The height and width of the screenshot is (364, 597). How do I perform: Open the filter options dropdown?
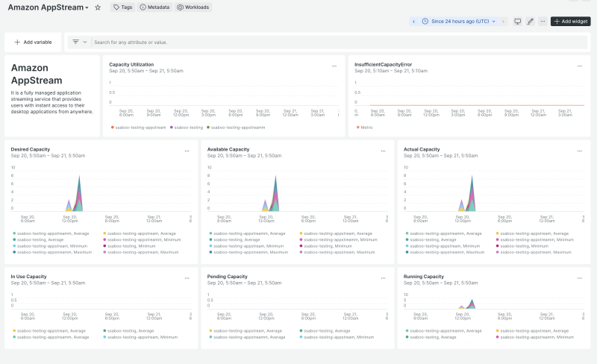point(80,42)
